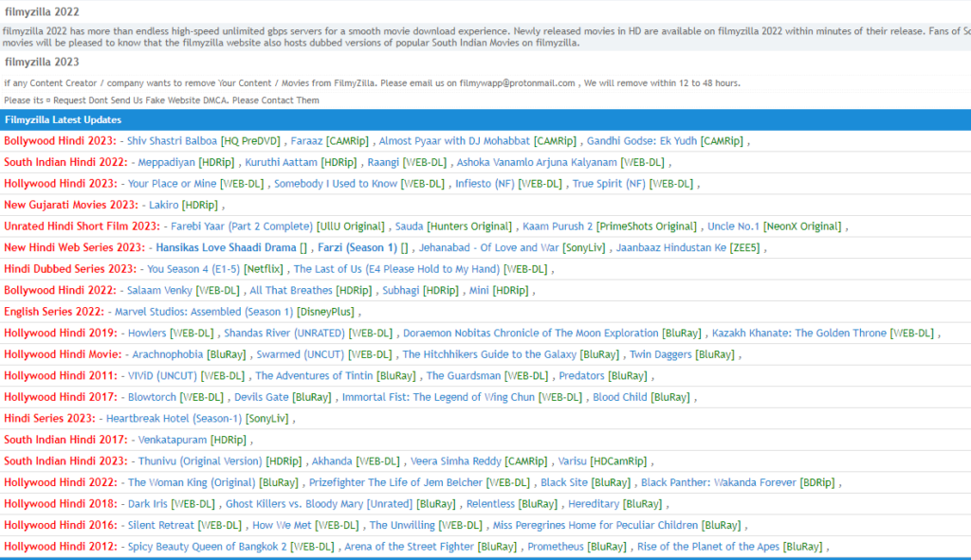Open Shandas River (UNRATED) link
This screenshot has height=560, width=971.
tap(284, 333)
